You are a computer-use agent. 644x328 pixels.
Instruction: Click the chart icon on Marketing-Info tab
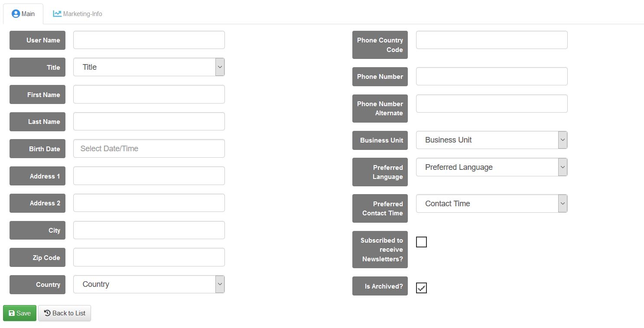[x=57, y=14]
